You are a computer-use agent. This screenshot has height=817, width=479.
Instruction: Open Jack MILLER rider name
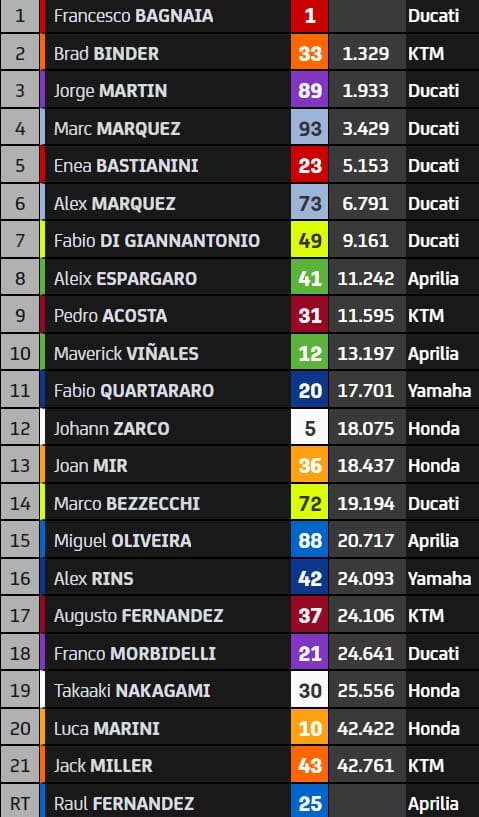[103, 766]
